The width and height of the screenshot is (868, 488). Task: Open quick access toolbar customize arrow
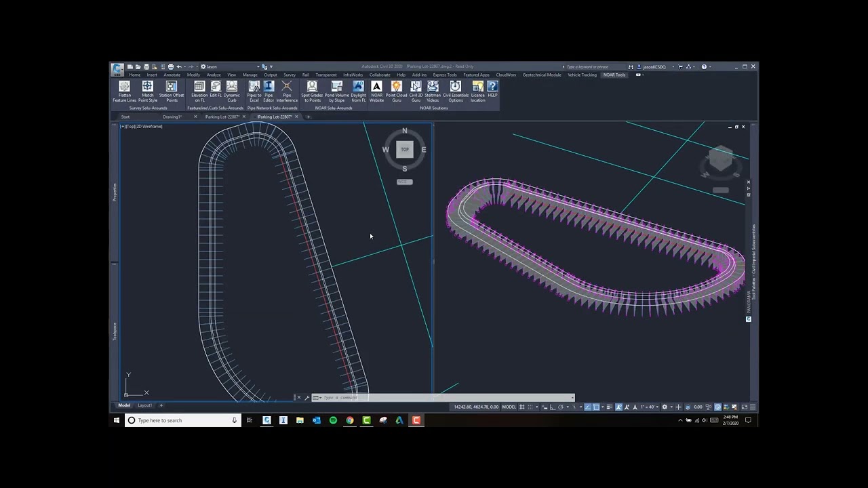click(x=271, y=66)
